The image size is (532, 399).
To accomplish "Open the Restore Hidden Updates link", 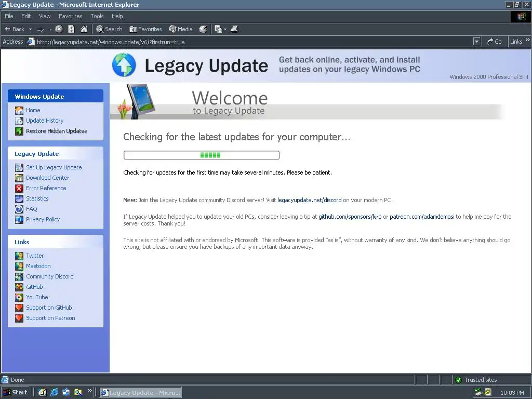I will [x=57, y=131].
